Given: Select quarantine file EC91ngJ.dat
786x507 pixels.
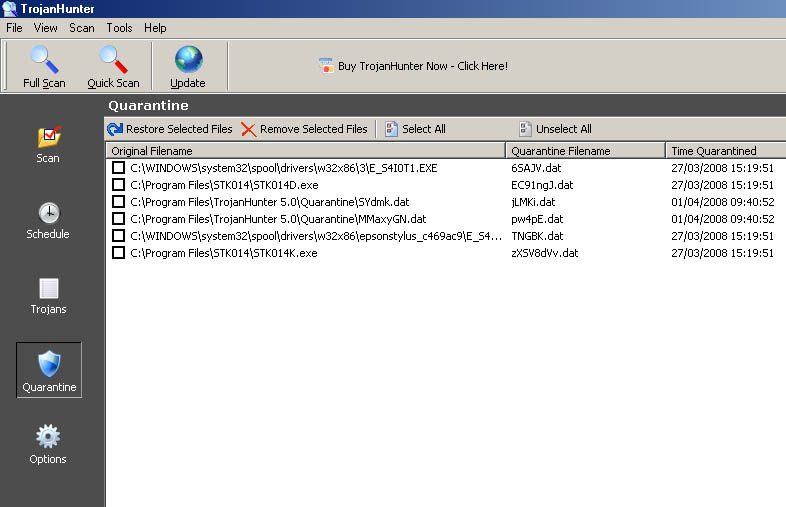Looking at the screenshot, I should pos(542,185).
